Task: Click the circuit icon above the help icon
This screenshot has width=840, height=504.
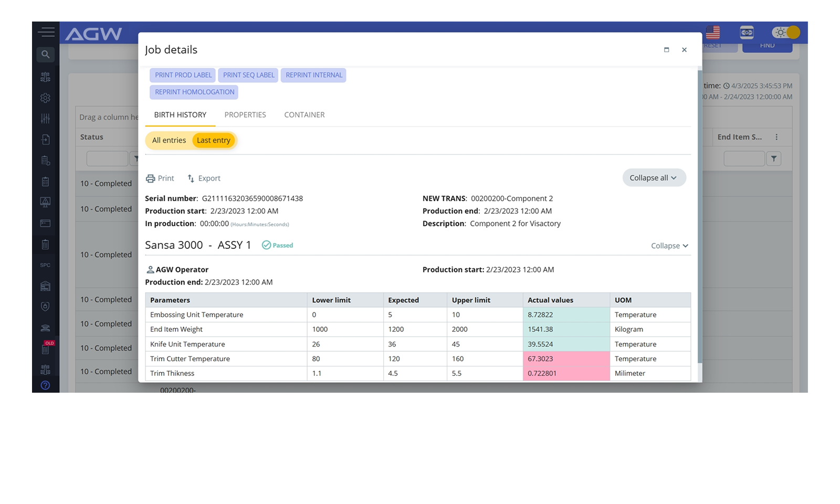Action: click(x=46, y=369)
